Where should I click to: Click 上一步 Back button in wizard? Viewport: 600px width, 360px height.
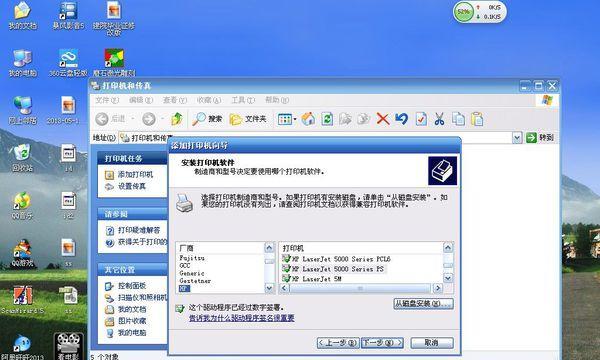(338, 343)
